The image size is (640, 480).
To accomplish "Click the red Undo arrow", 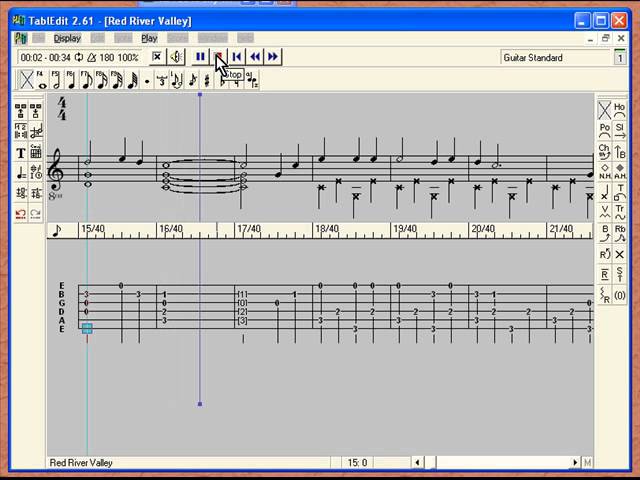I will click(x=20, y=214).
